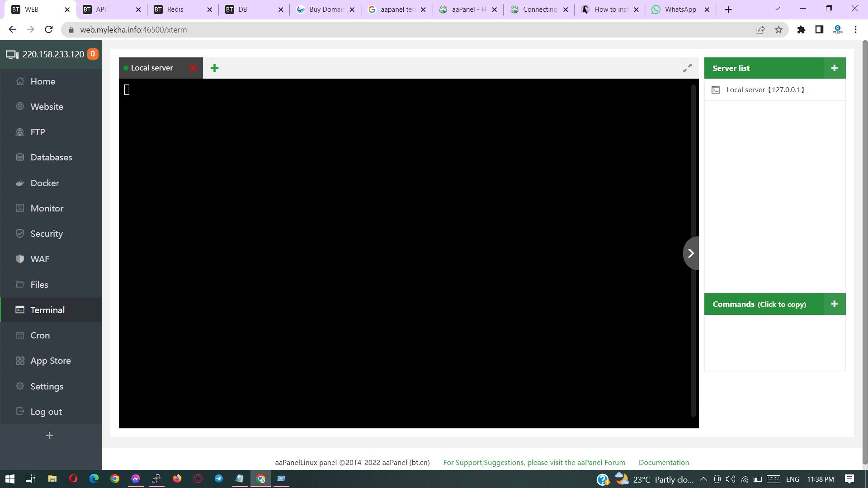The image size is (868, 488).
Task: Show hidden system tray icons chevron
Action: point(703,479)
